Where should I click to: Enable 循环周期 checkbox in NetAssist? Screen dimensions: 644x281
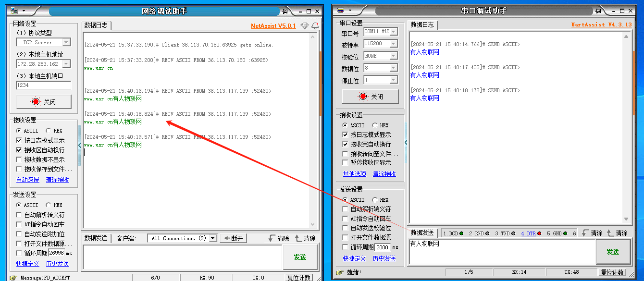pos(19,253)
